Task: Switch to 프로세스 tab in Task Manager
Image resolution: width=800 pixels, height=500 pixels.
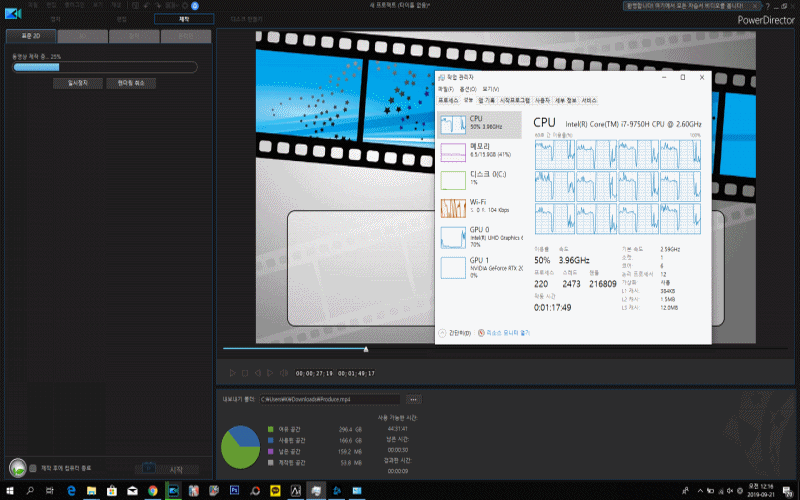Action: (448, 101)
